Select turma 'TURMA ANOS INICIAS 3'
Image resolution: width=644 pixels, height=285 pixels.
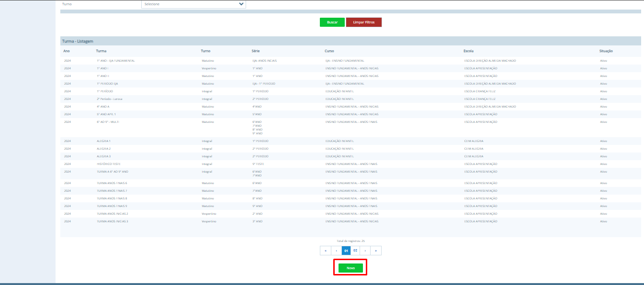coord(113,221)
